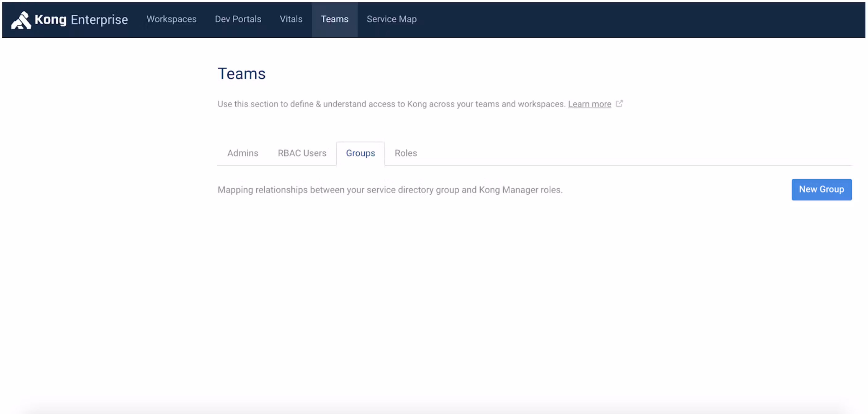
Task: Select the highlighted Teams navigation item
Action: (334, 19)
